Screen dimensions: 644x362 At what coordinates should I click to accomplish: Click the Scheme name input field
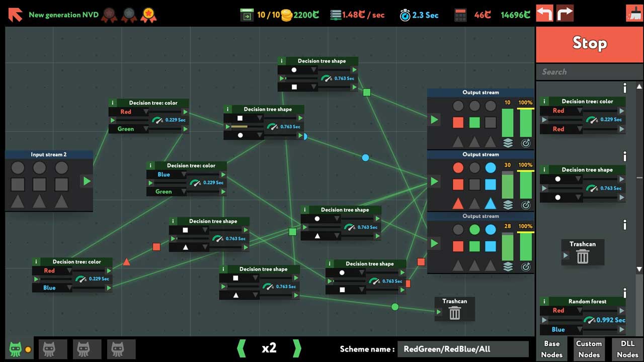462,349
